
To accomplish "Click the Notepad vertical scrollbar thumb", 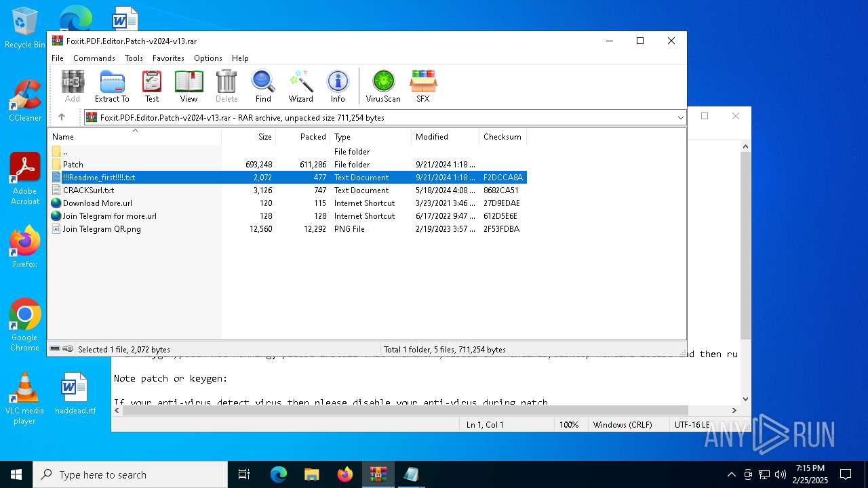I will (x=745, y=246).
